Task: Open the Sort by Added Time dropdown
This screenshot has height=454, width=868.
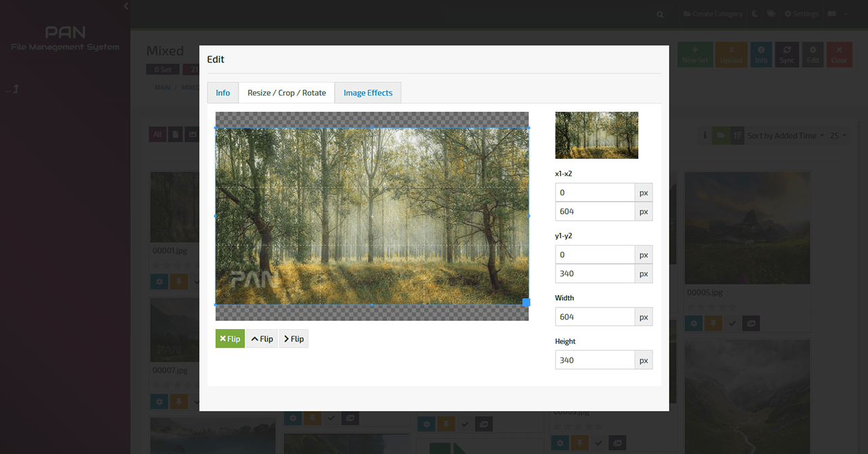Action: click(x=785, y=136)
